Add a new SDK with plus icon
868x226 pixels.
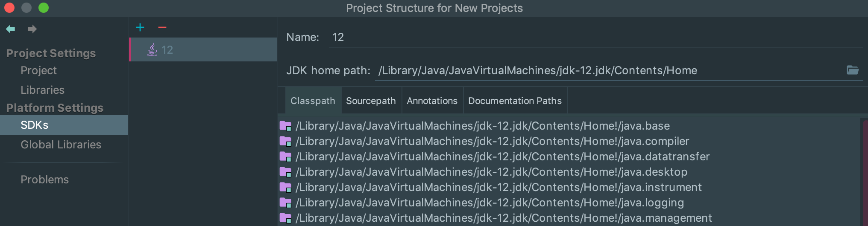coord(140,28)
